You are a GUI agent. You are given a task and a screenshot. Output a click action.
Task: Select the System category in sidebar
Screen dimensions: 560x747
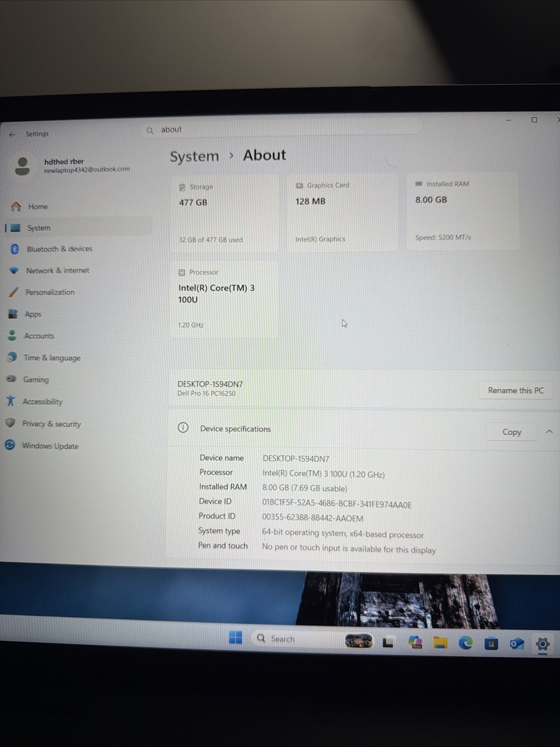coord(77,228)
